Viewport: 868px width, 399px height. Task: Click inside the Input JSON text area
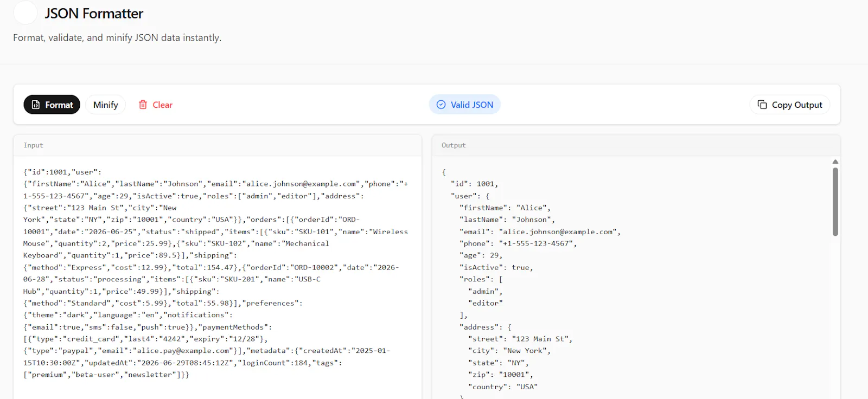[x=217, y=276]
